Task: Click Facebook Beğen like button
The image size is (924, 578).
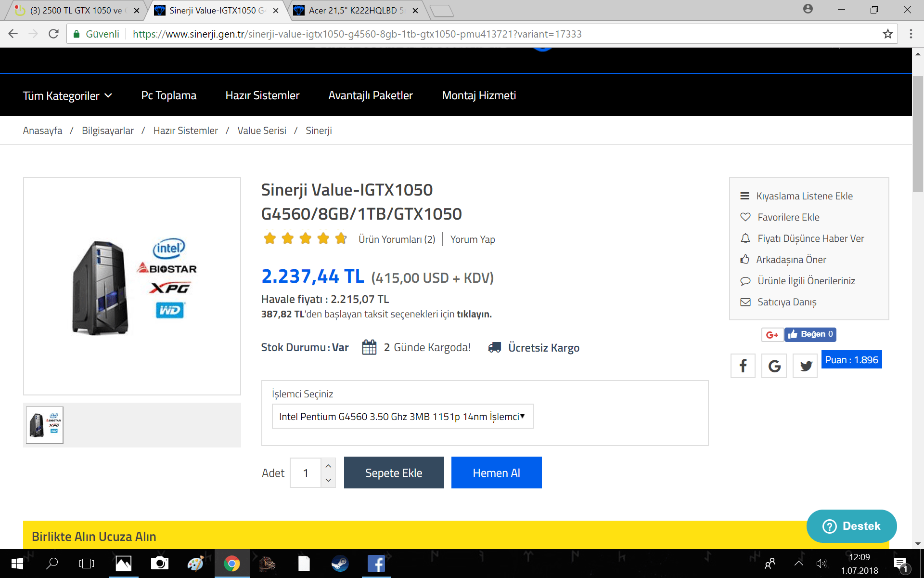Action: pos(810,335)
